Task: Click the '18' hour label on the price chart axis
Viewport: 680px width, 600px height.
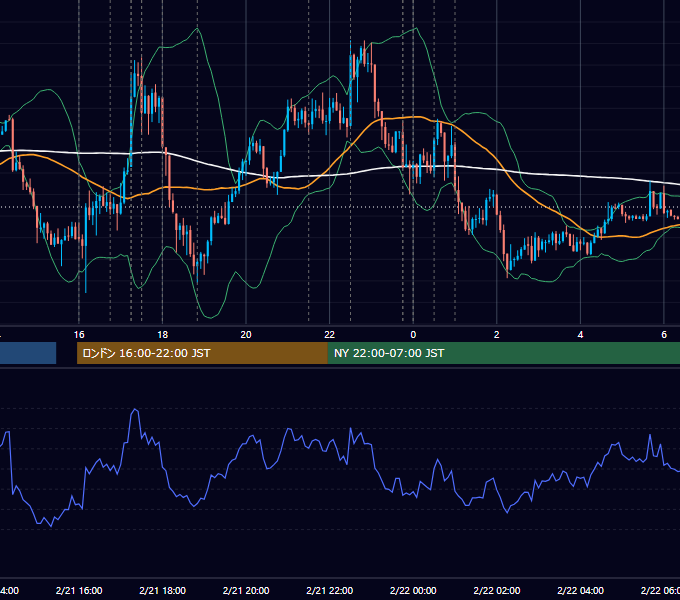Action: [x=163, y=335]
